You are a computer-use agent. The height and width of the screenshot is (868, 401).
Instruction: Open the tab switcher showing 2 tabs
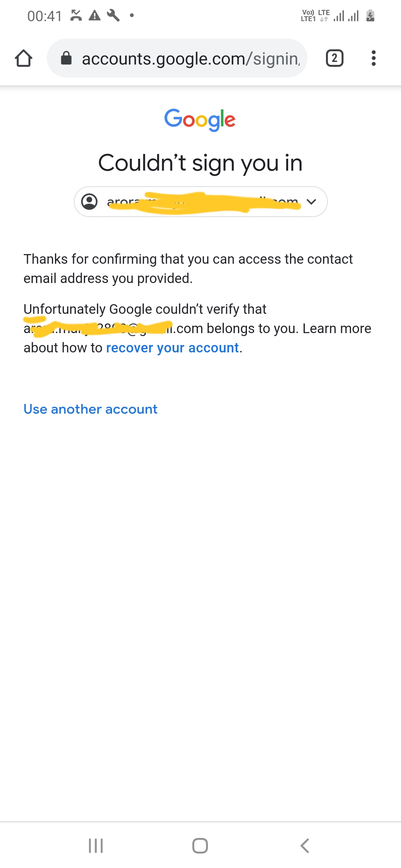[x=335, y=58]
